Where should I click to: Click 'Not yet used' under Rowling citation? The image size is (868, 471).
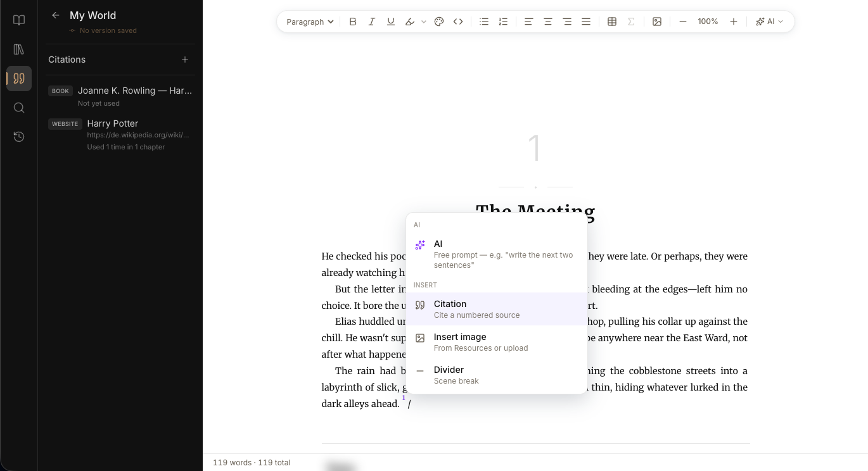tap(98, 103)
